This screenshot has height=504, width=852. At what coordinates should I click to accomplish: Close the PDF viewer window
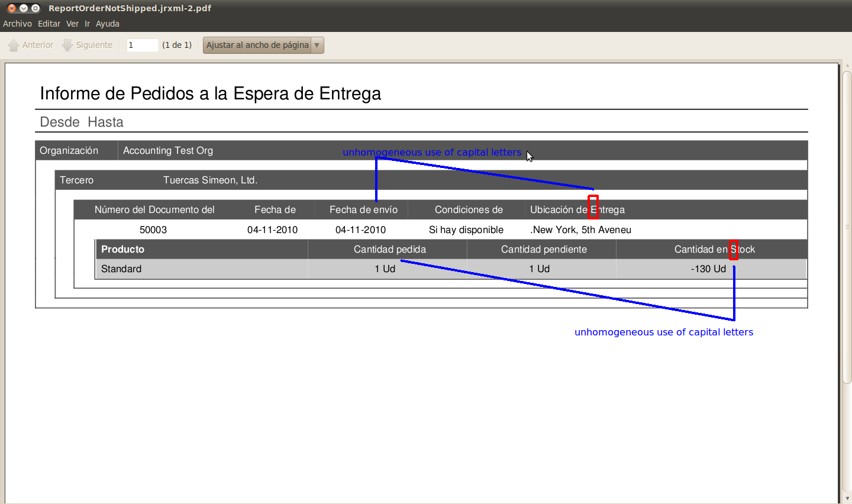point(12,8)
